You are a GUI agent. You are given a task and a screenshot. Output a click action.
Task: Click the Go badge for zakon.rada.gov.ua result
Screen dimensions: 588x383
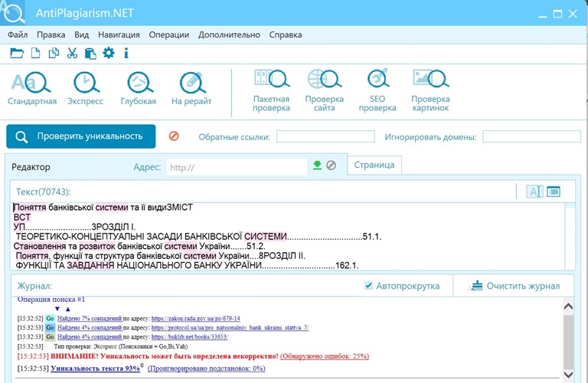51,319
